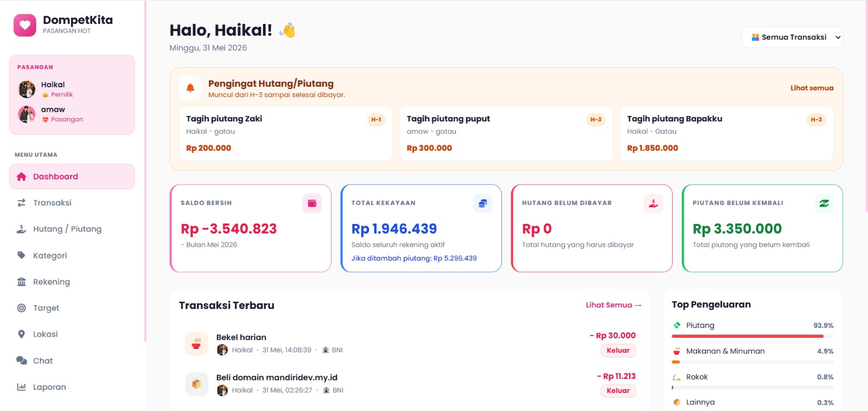Open the Tagih piutang Zaki reminder card

pyautogui.click(x=286, y=133)
